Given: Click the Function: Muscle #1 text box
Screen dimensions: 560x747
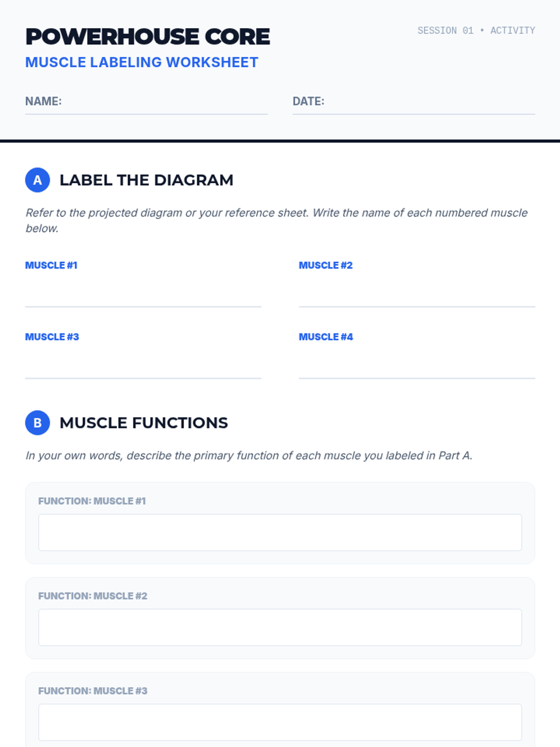Looking at the screenshot, I should click(280, 532).
